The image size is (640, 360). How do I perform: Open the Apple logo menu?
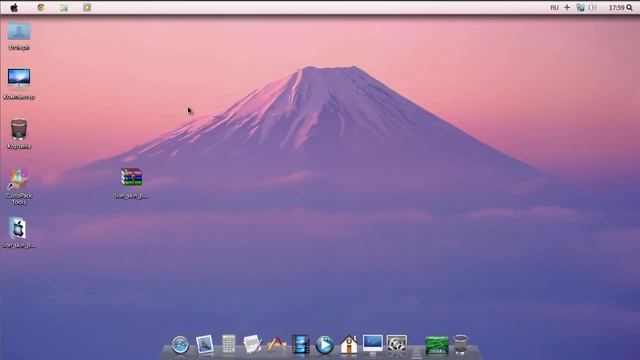click(14, 7)
